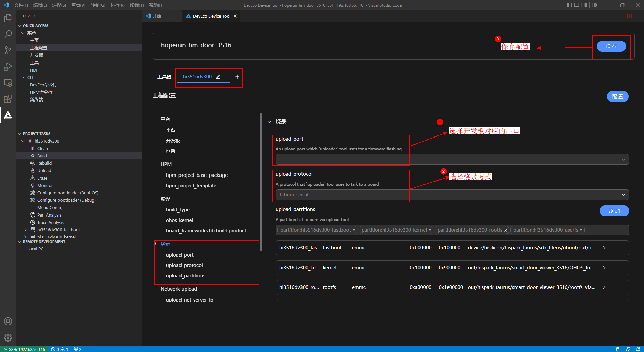Viewport: 644px width, 352px height.
Task: Toggle Primary Side Bar layout icon
Action: pyautogui.click(x=569, y=5)
